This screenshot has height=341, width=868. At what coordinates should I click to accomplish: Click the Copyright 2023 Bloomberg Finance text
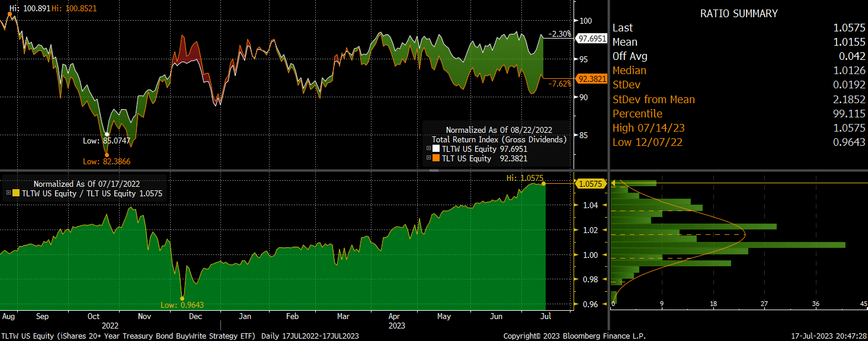click(575, 336)
